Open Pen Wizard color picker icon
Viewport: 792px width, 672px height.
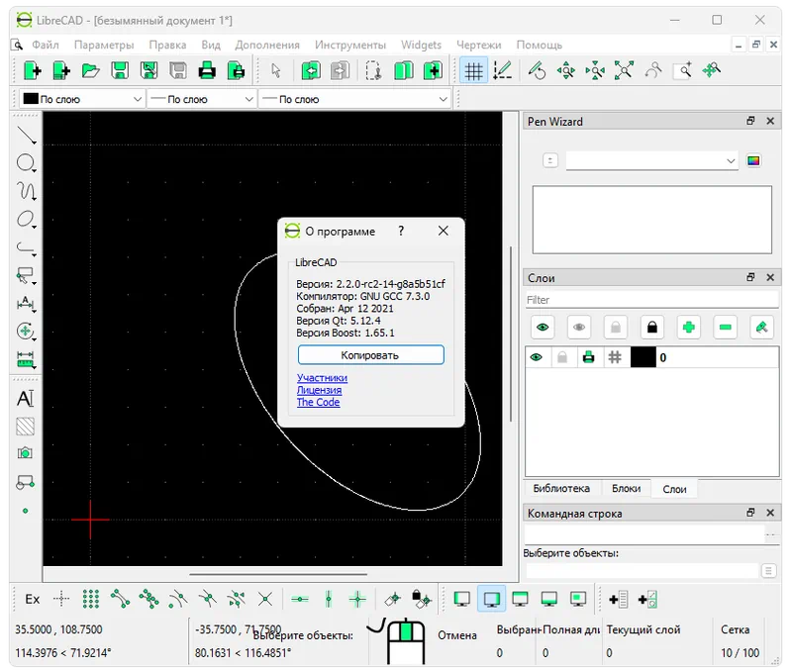tap(753, 161)
